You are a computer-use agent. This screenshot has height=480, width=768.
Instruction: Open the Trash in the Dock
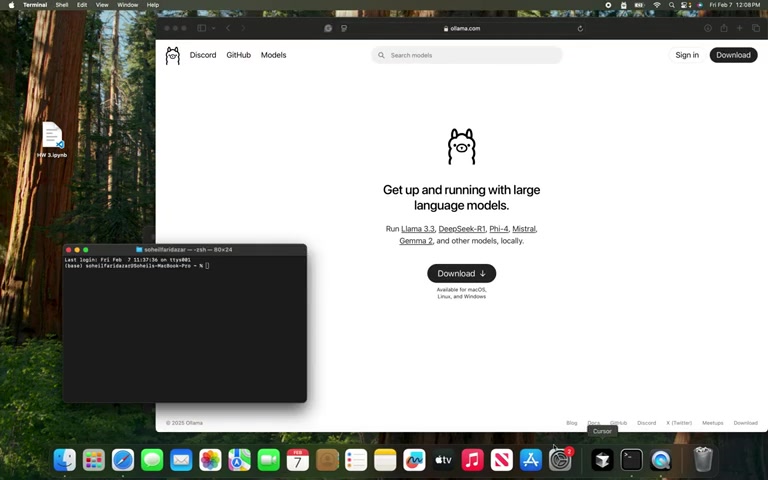click(703, 460)
